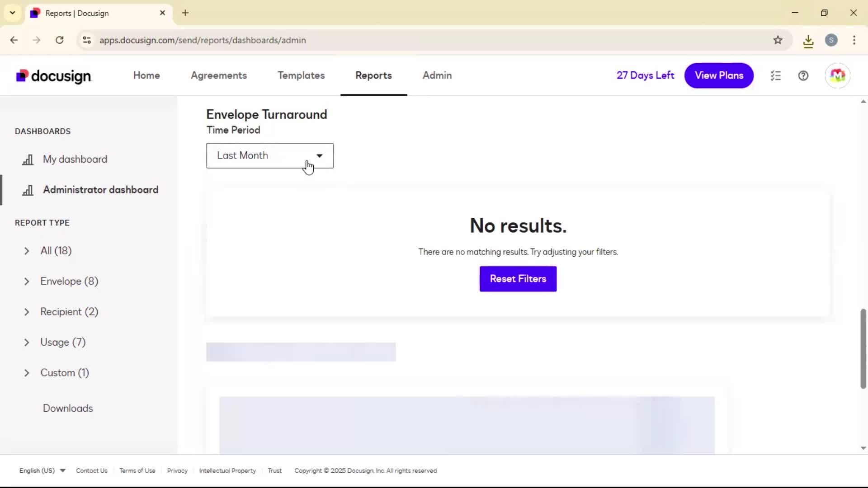Open the Privacy footer link
The width and height of the screenshot is (868, 488).
[x=177, y=471]
